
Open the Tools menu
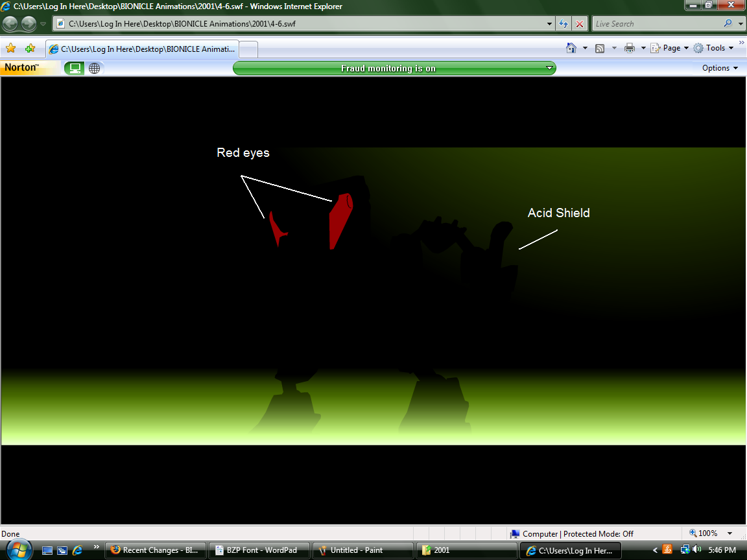(714, 48)
